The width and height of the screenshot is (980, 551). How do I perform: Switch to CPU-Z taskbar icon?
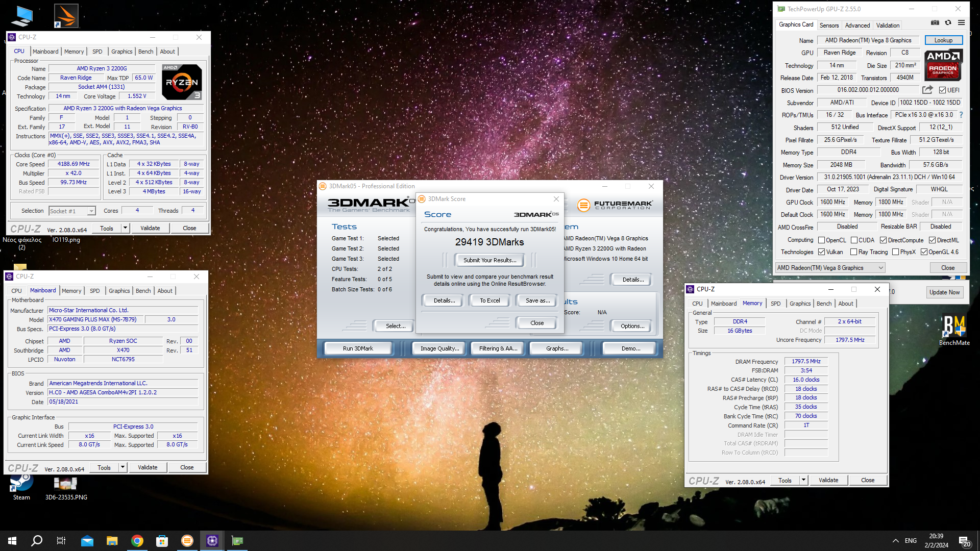coord(212,541)
